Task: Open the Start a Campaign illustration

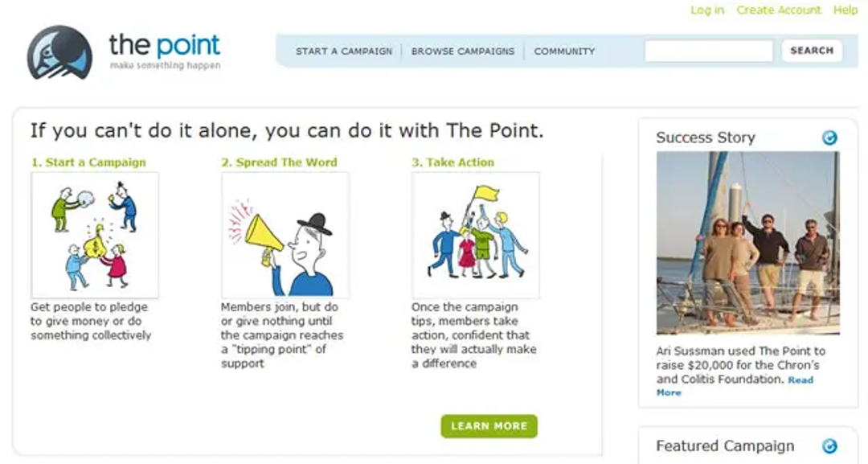Action: point(95,235)
